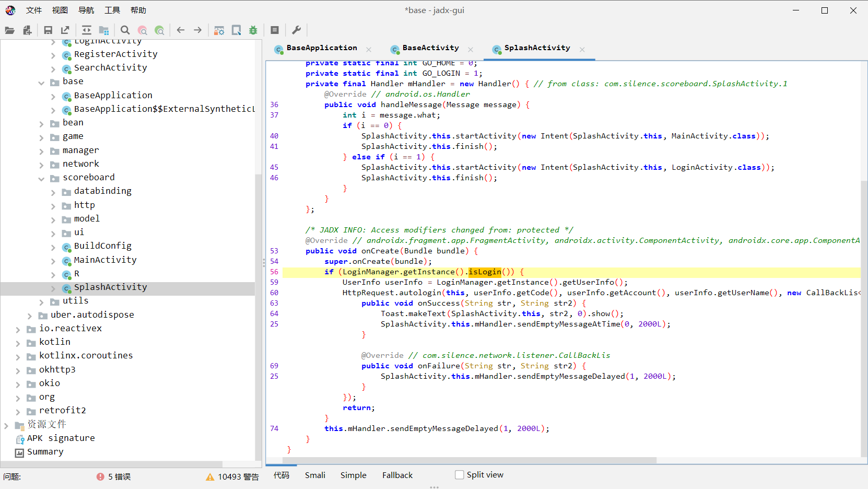Image resolution: width=868 pixels, height=489 pixels.
Task: Click the tree panel horizontal scrollbar
Action: click(112, 464)
